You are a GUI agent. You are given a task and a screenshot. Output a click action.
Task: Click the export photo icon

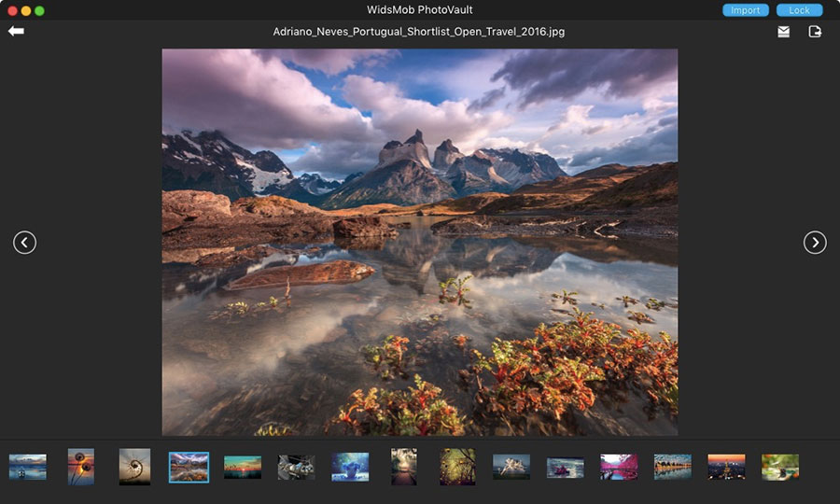815,32
